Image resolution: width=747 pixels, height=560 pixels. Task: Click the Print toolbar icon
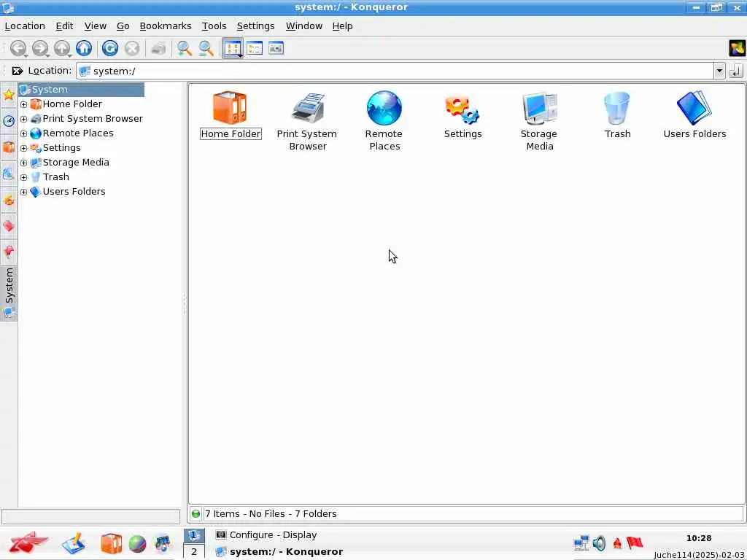coord(158,48)
